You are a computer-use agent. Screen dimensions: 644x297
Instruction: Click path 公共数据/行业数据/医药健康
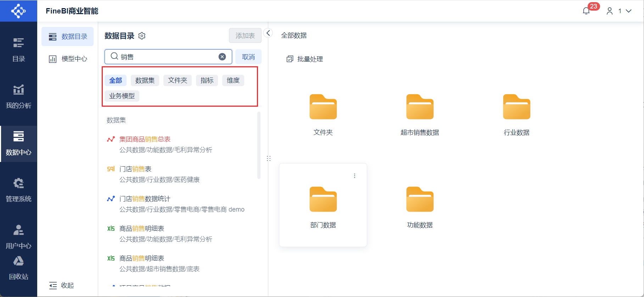pos(159,180)
